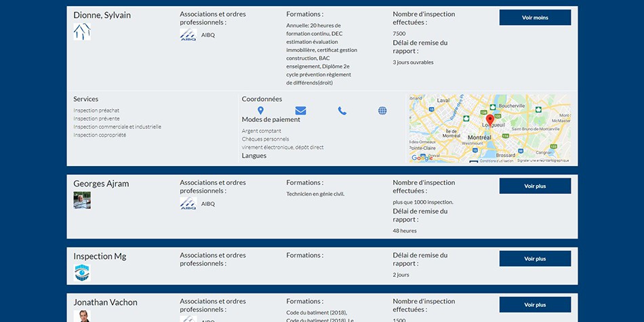The image size is (644, 322).
Task: Click the Laval label on the map
Action: [x=443, y=100]
